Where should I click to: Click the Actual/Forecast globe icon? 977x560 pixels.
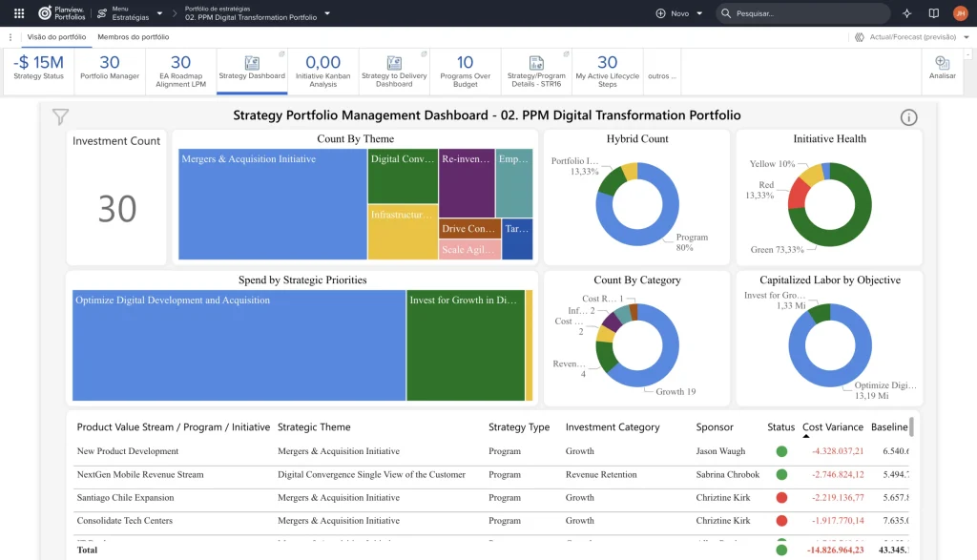[860, 37]
